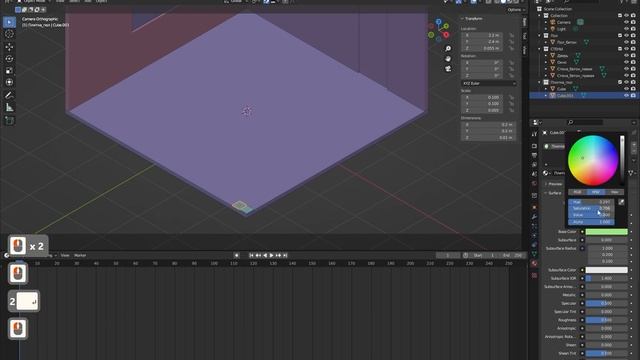The image size is (640, 360).
Task: Open the Options dropdown in viewport header
Action: pos(516,10)
